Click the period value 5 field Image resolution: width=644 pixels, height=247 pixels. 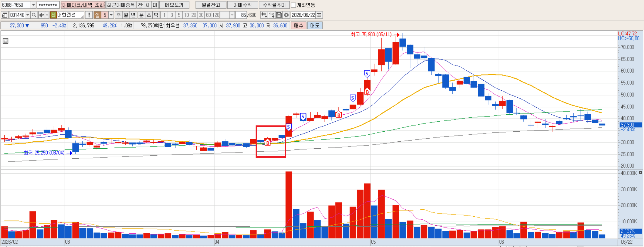pos(105,15)
